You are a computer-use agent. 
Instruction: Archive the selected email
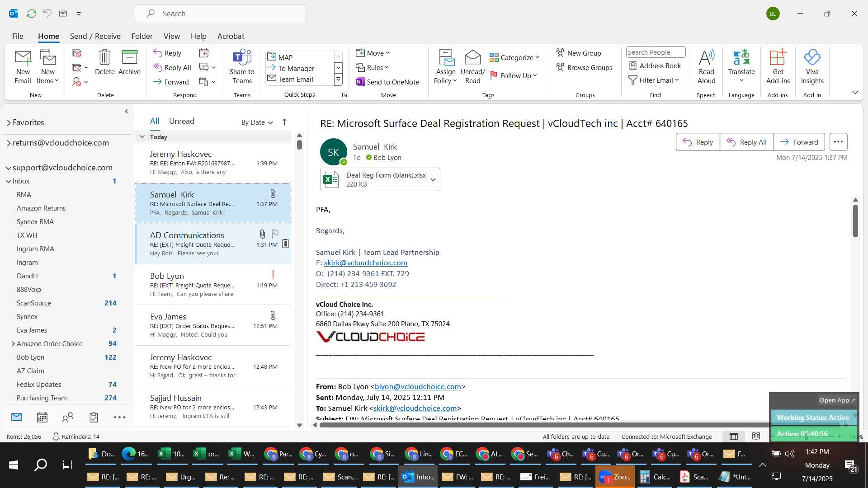click(129, 62)
